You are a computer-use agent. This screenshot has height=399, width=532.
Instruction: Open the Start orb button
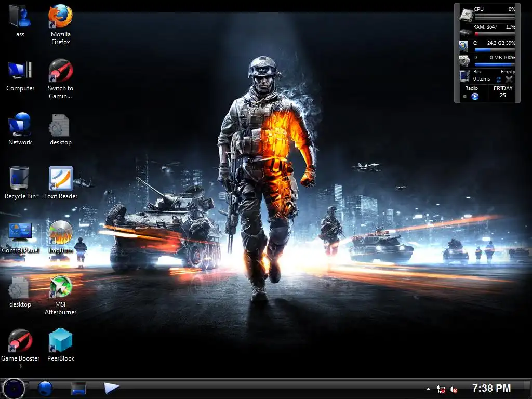[x=14, y=388]
